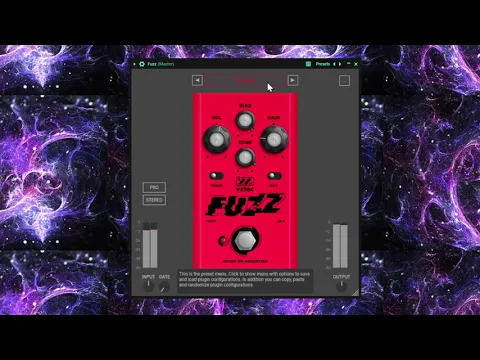This screenshot has height=360, width=480.
Task: Click the TONE knob on the pedal
Action: pos(245,157)
